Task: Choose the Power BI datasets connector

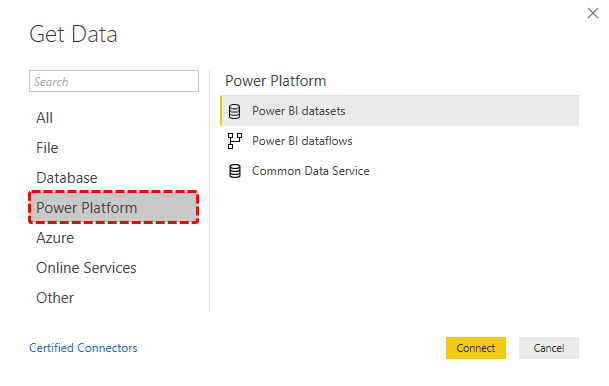Action: pos(399,111)
